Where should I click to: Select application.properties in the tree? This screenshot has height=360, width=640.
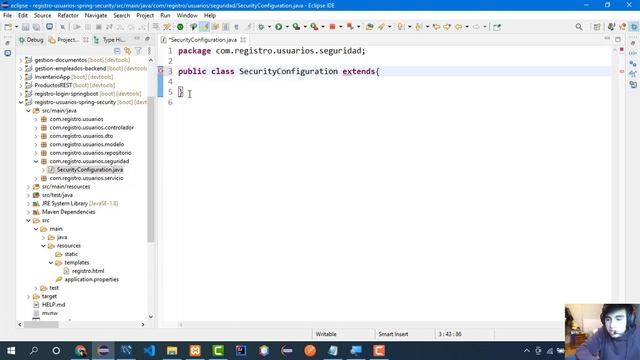(91, 280)
